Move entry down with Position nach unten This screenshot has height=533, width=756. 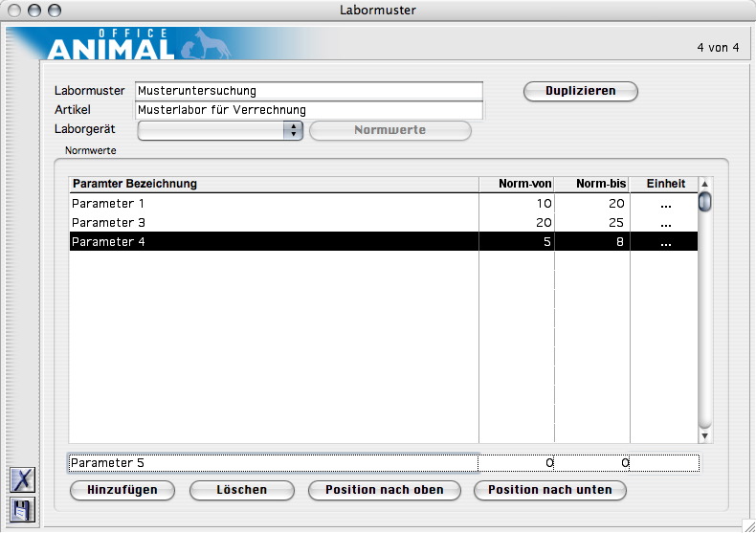(550, 490)
